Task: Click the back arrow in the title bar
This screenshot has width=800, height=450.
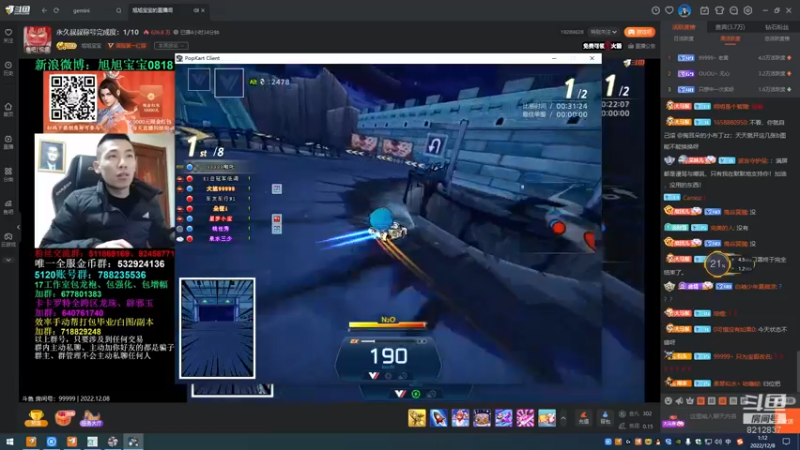Action: [44, 10]
